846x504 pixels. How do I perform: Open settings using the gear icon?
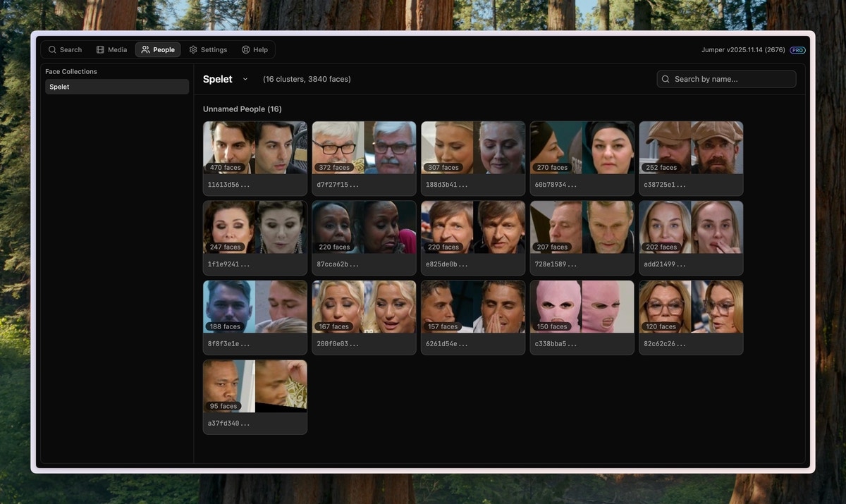pyautogui.click(x=191, y=49)
